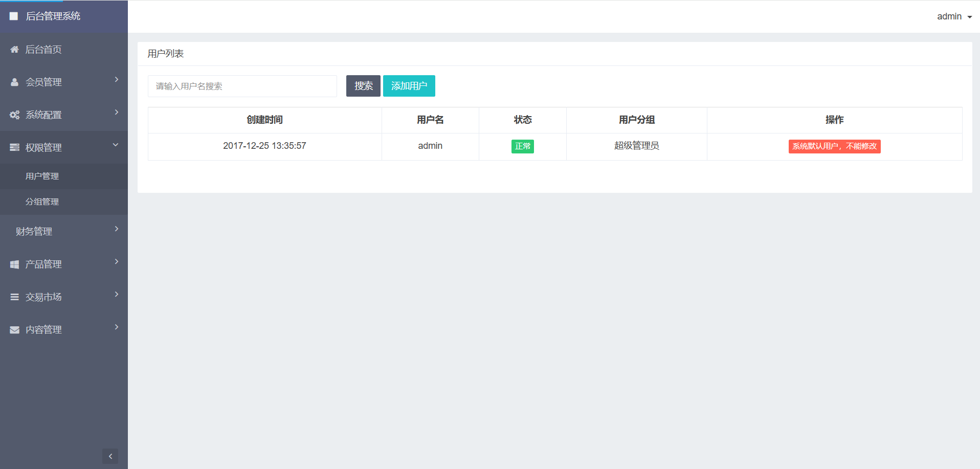Click the gears icon beside 系统配置
Viewport: 980px width, 469px height.
[14, 115]
